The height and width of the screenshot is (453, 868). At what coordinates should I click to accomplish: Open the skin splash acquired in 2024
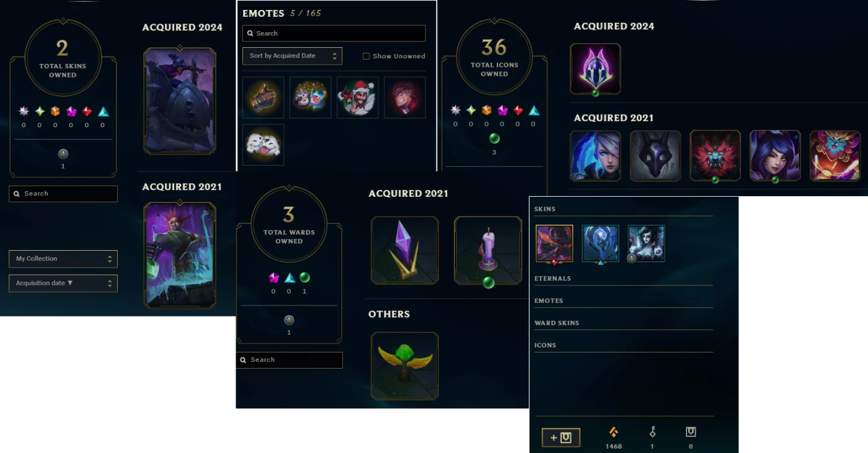coord(180,101)
